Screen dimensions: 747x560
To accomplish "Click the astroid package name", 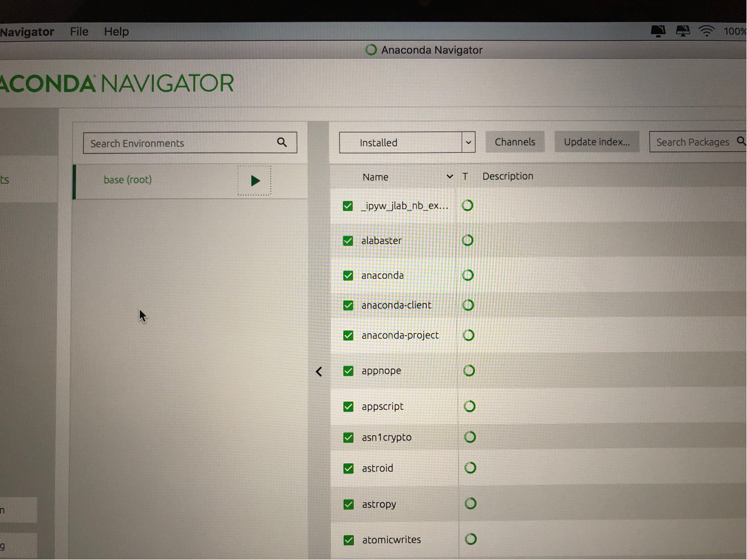I will 377,468.
